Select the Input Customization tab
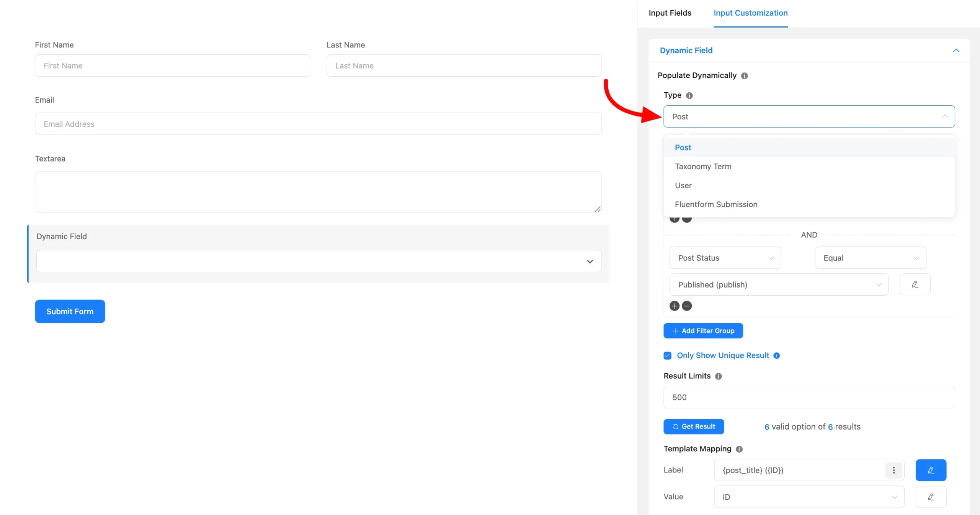The image size is (980, 515). pyautogui.click(x=751, y=13)
